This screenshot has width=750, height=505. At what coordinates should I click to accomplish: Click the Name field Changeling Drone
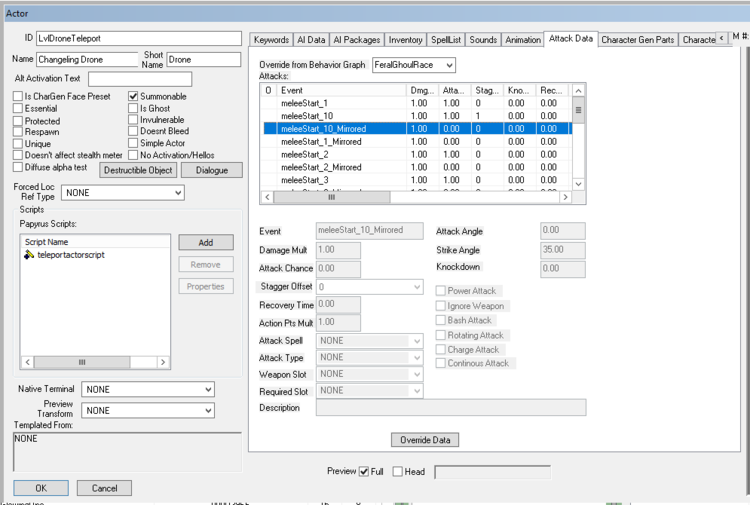click(87, 59)
